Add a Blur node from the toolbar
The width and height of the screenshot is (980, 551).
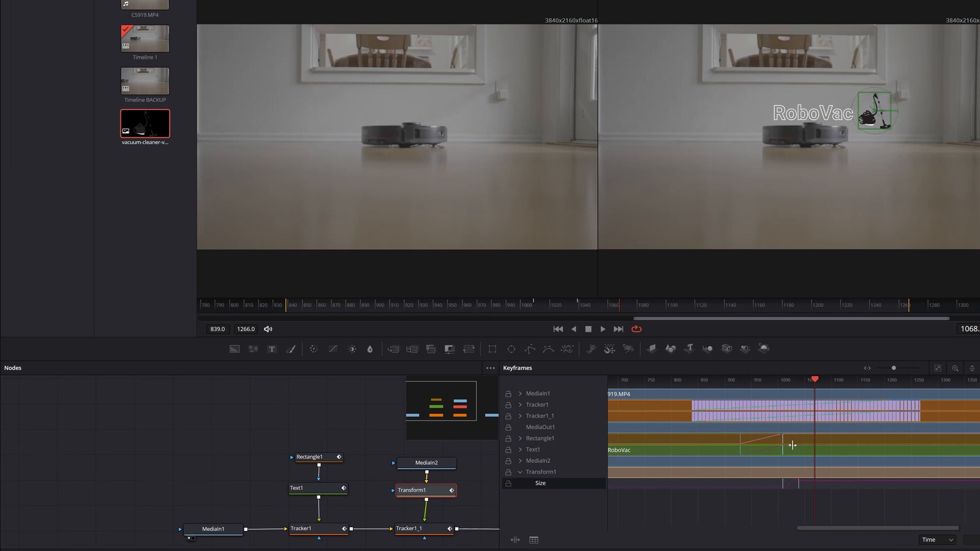click(370, 349)
